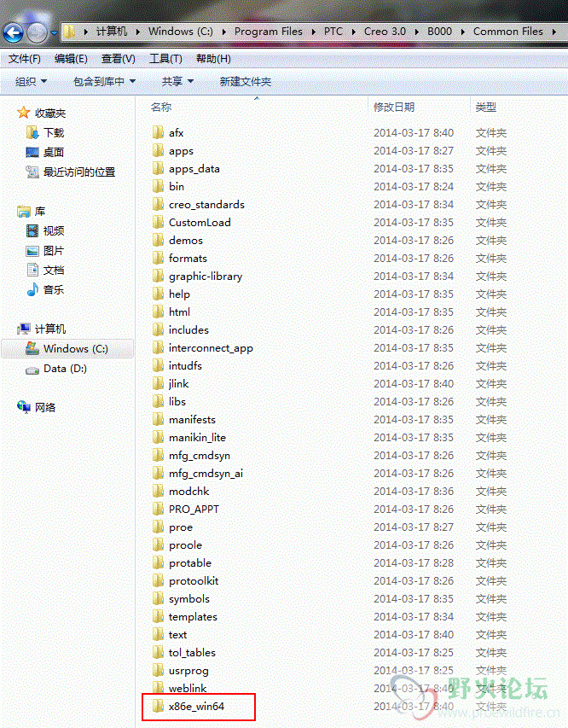Expand arrow after PTC breadcrumb
The width and height of the screenshot is (568, 728).
point(354,32)
